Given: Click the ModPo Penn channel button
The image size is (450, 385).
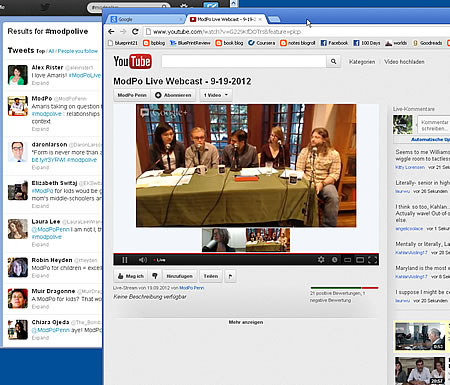Looking at the screenshot, I should (132, 95).
